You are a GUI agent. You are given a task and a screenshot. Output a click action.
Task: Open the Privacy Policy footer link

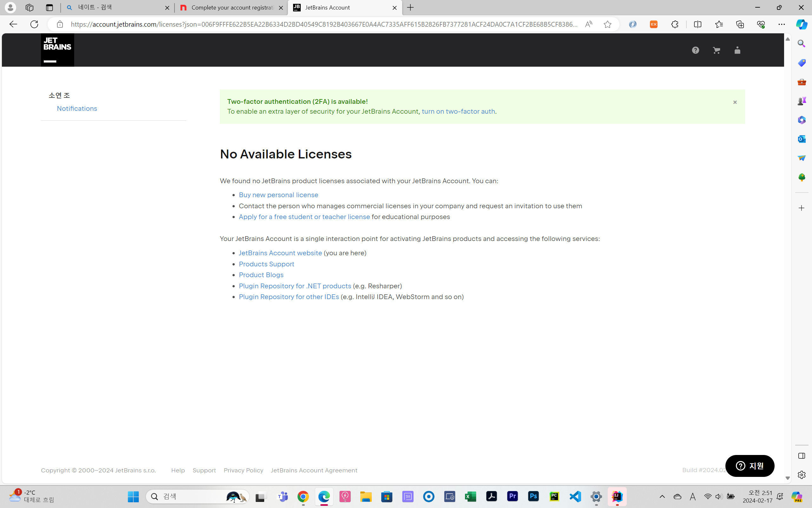243,470
